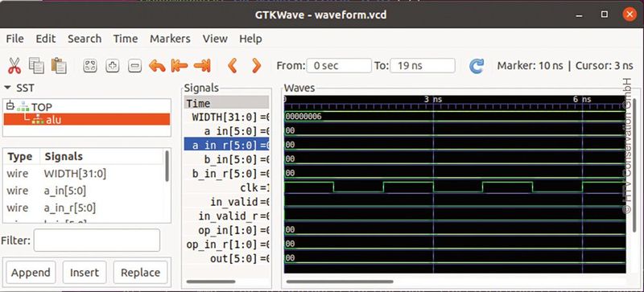Click the Zoom In plus icon
Screen dimensions: 644x292
pyautogui.click(x=113, y=66)
